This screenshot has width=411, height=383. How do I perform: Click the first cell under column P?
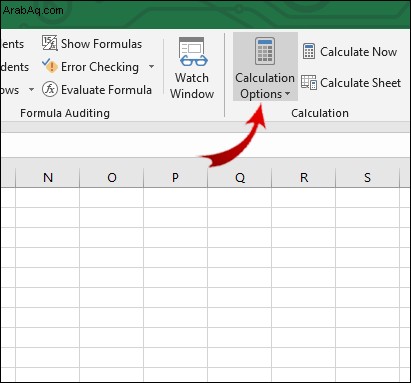(x=176, y=198)
